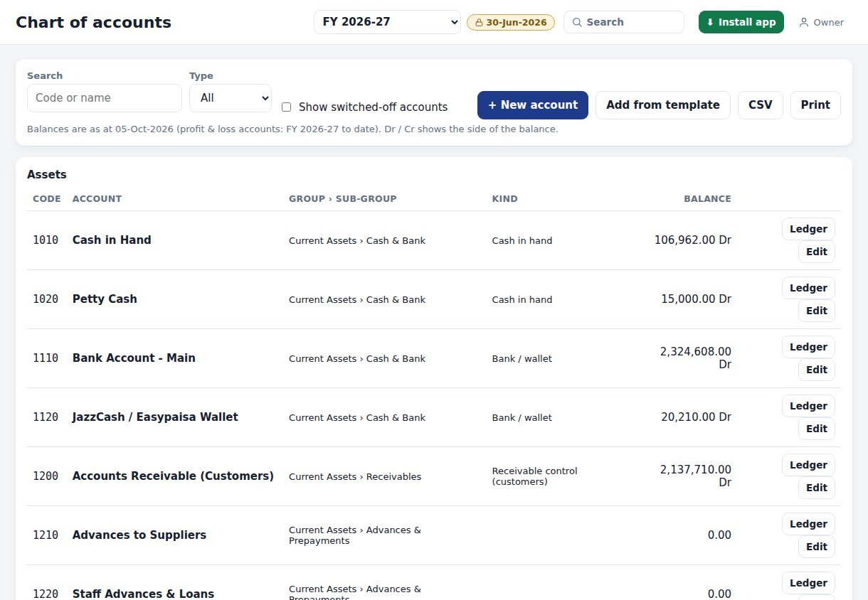Click the 20,210.00 Dr balance
868x600 pixels.
click(696, 417)
